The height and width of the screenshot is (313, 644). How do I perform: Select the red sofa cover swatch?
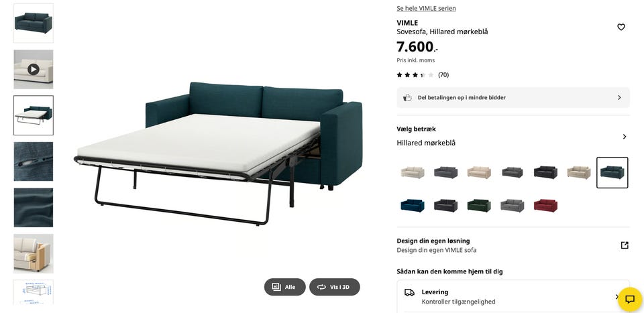545,206
